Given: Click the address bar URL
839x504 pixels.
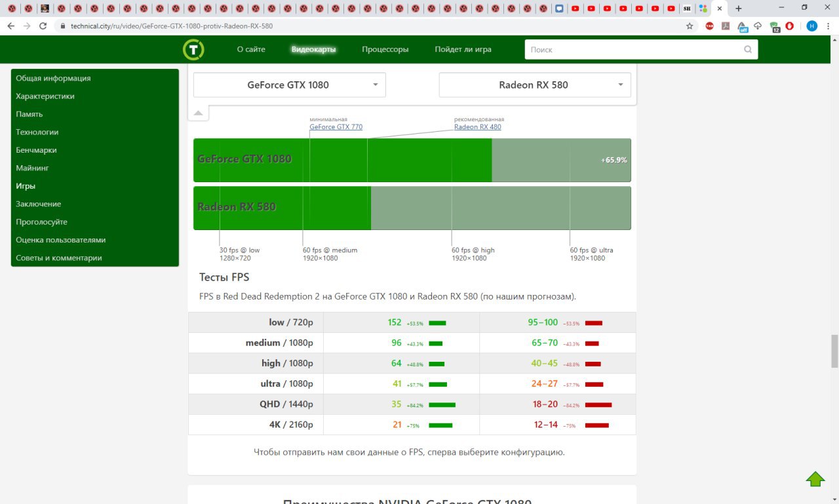Looking at the screenshot, I should pyautogui.click(x=172, y=26).
